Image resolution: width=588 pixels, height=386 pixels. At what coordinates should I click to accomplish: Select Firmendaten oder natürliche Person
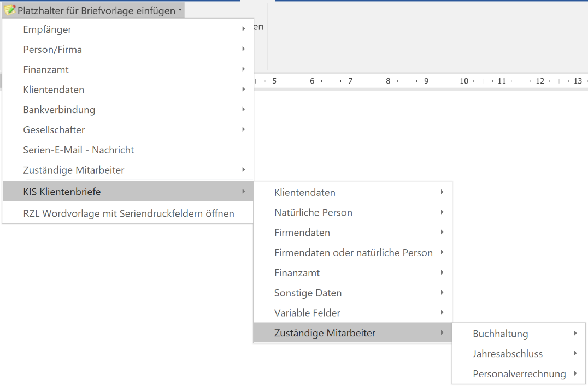tap(353, 253)
